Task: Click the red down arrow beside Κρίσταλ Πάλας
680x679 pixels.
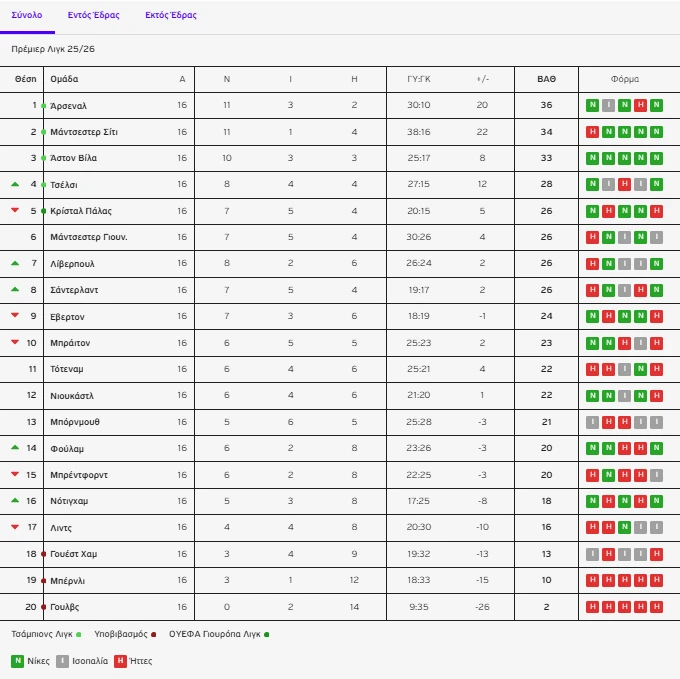Action: [15, 211]
